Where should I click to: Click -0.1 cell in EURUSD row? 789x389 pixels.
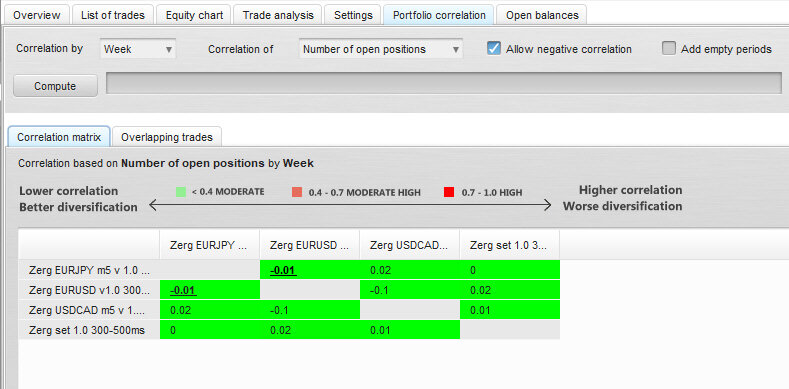(x=410, y=290)
